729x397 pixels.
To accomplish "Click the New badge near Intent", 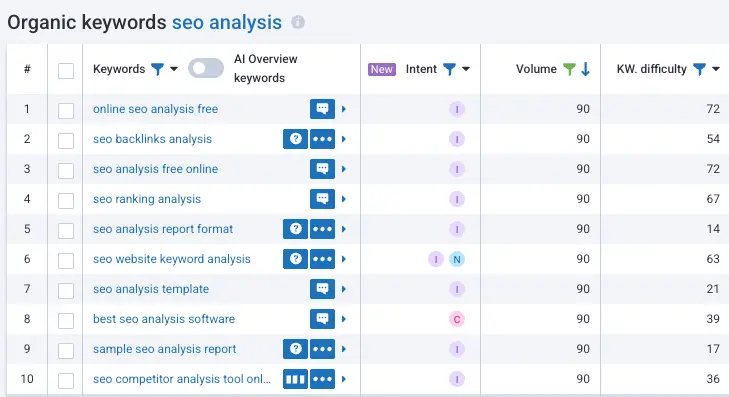I will pos(382,69).
